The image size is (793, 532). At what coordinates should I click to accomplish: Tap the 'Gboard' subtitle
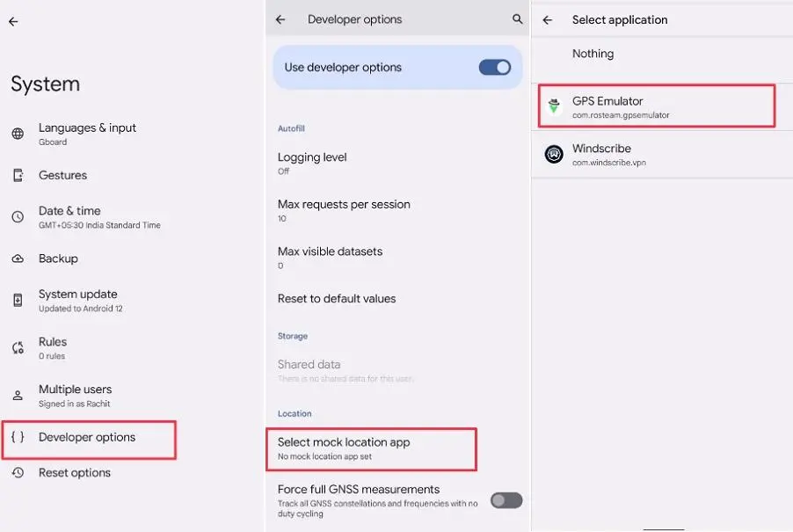coord(53,142)
